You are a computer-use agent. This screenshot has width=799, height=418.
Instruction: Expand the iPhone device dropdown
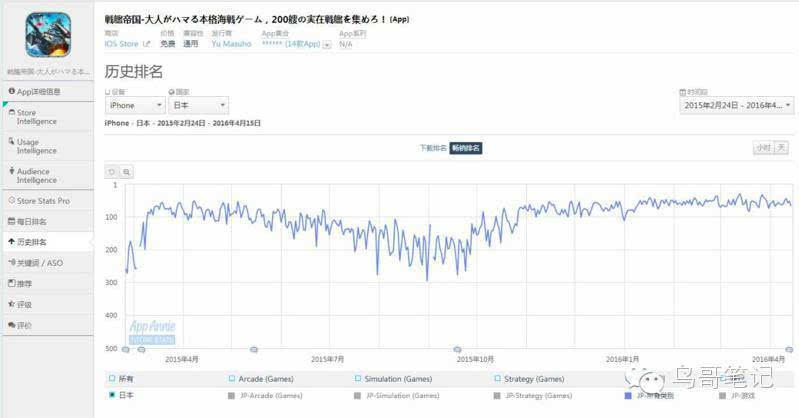point(135,105)
